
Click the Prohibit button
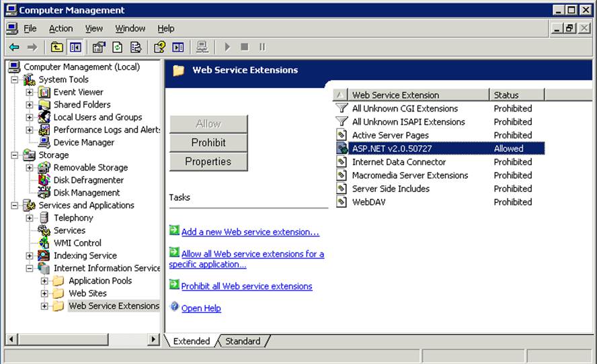click(x=208, y=142)
